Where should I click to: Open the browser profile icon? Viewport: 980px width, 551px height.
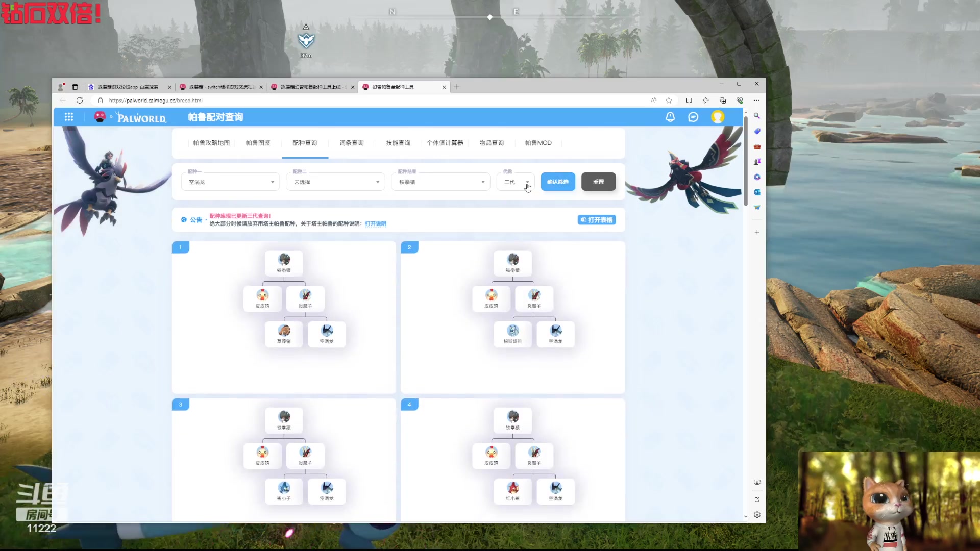click(61, 87)
